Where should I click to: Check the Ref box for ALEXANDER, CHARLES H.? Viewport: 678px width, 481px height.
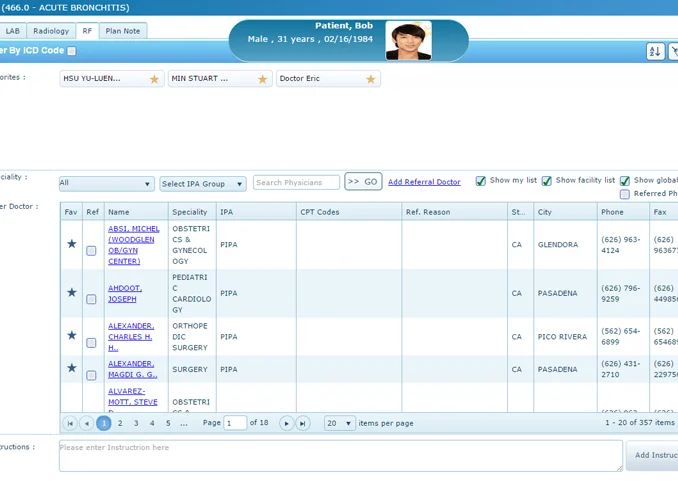pos(91,342)
